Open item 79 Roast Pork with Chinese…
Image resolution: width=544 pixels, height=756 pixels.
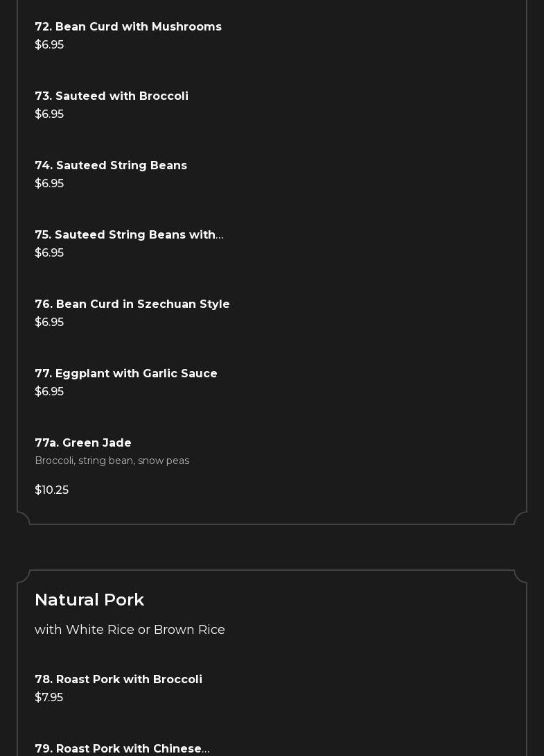pyautogui.click(x=122, y=748)
